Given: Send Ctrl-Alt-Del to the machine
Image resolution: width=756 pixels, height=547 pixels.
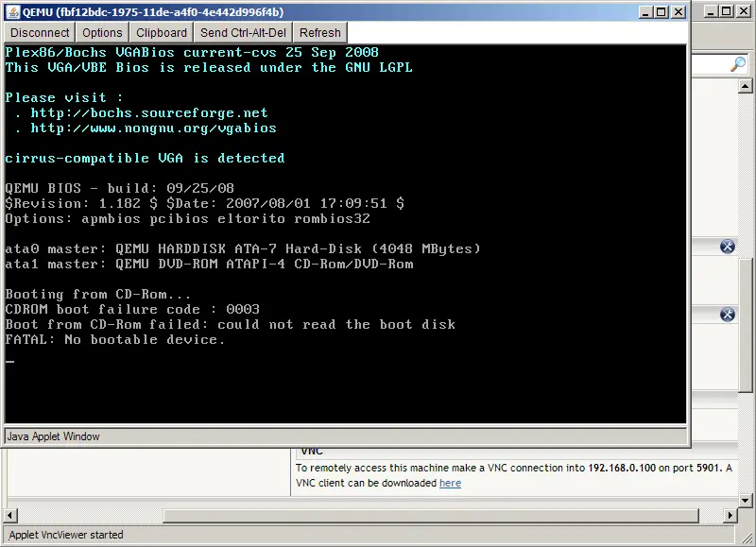Looking at the screenshot, I should click(243, 33).
